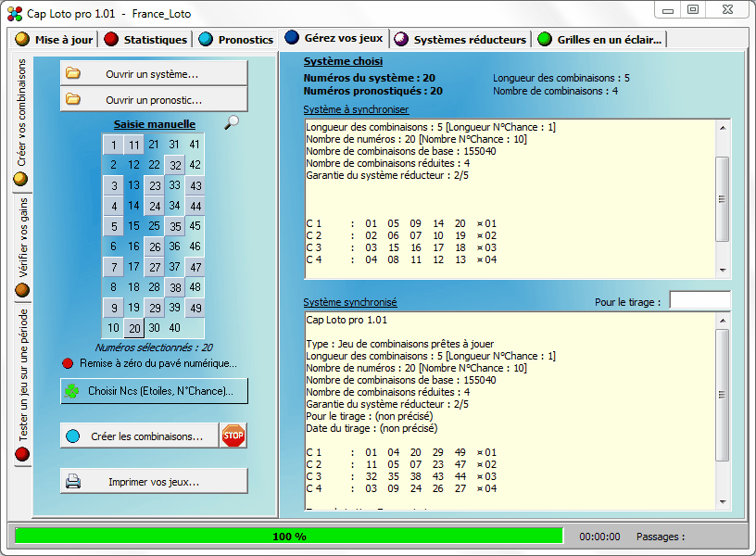Close the Cap Loto pro window
This screenshot has width=756, height=556.
point(727,9)
